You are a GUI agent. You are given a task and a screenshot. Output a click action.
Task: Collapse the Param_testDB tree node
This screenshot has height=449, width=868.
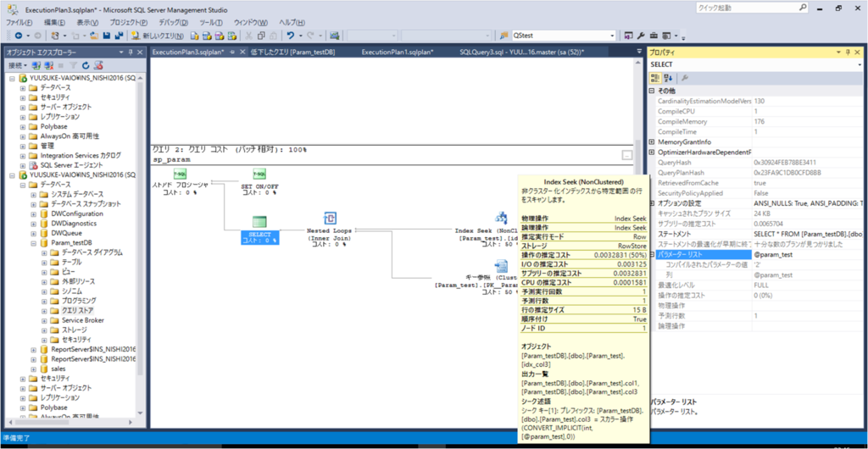(x=34, y=243)
